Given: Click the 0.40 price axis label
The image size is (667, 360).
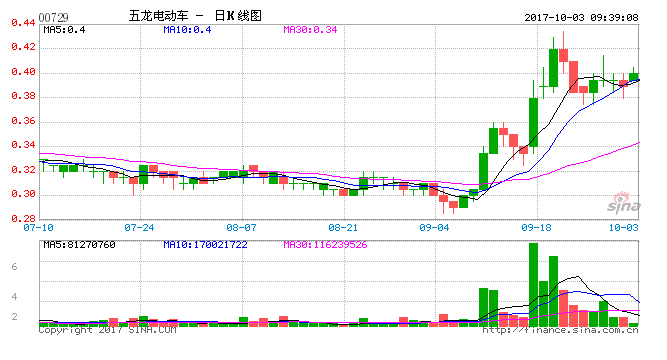Looking at the screenshot, I should 23,71.
